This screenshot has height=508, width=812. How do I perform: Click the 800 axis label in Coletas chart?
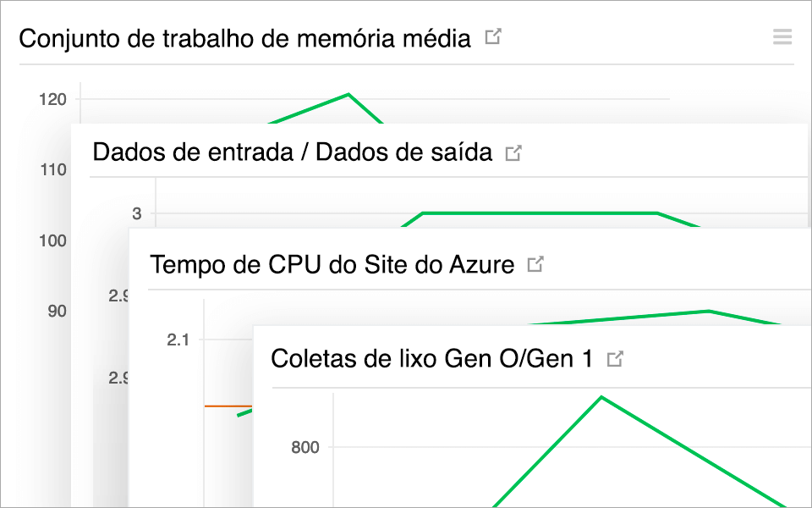click(305, 447)
